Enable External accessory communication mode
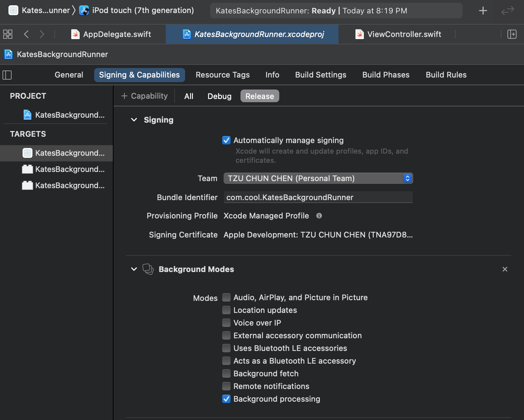524x420 pixels. (x=226, y=336)
